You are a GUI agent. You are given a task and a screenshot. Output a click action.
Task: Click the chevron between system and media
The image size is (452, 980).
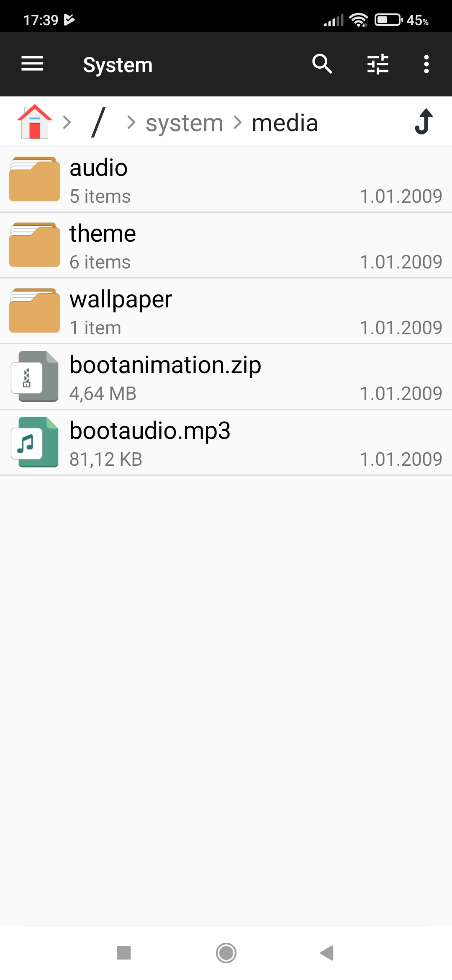[x=238, y=122]
